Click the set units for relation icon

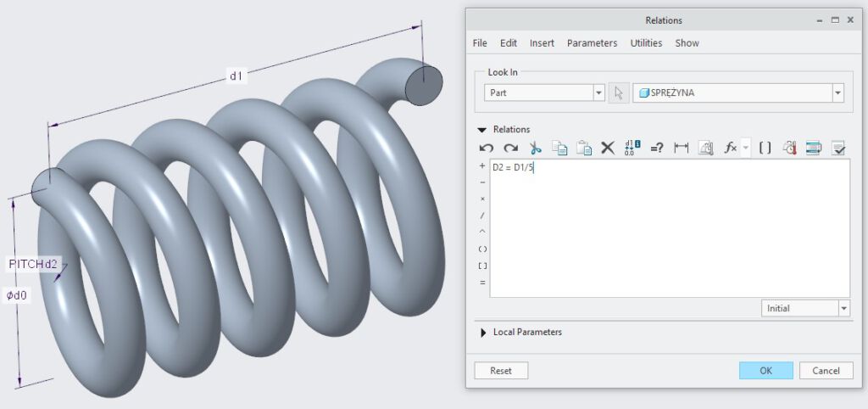pos(705,148)
